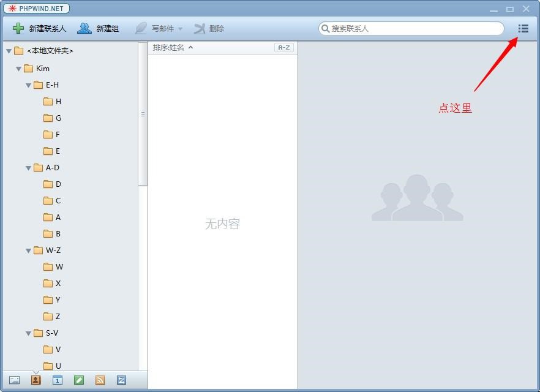This screenshot has height=392, width=540.
Task: Click the folder tree vertical scrollbar
Action: click(143, 114)
